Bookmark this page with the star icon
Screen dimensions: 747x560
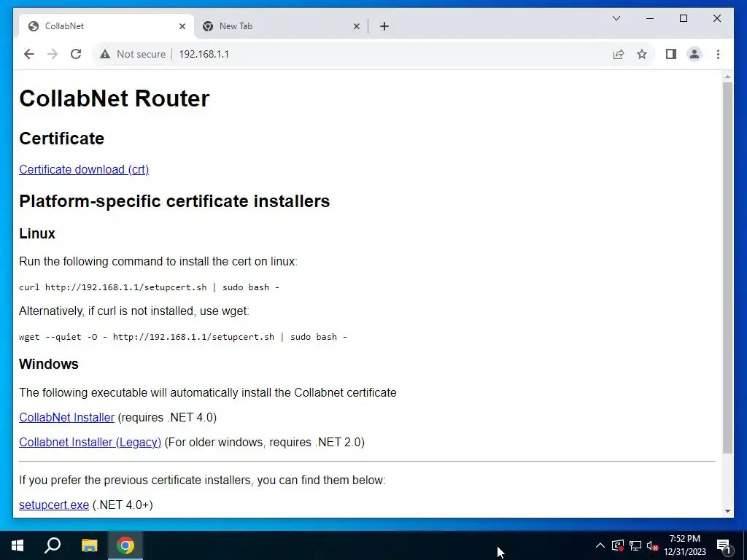click(642, 54)
